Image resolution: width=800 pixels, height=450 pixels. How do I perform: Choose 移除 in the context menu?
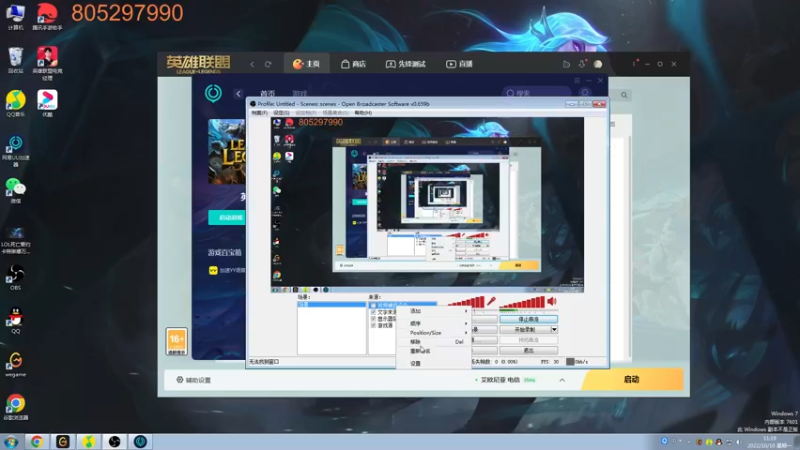[433, 342]
